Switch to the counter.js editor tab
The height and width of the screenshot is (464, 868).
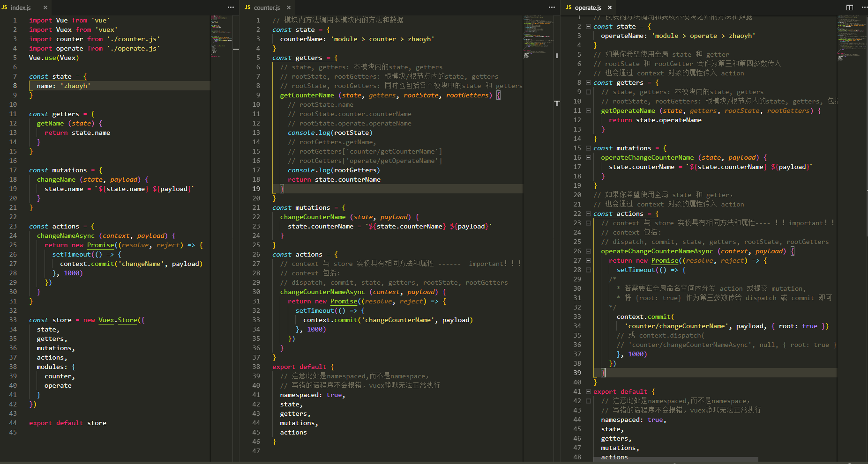point(268,7)
